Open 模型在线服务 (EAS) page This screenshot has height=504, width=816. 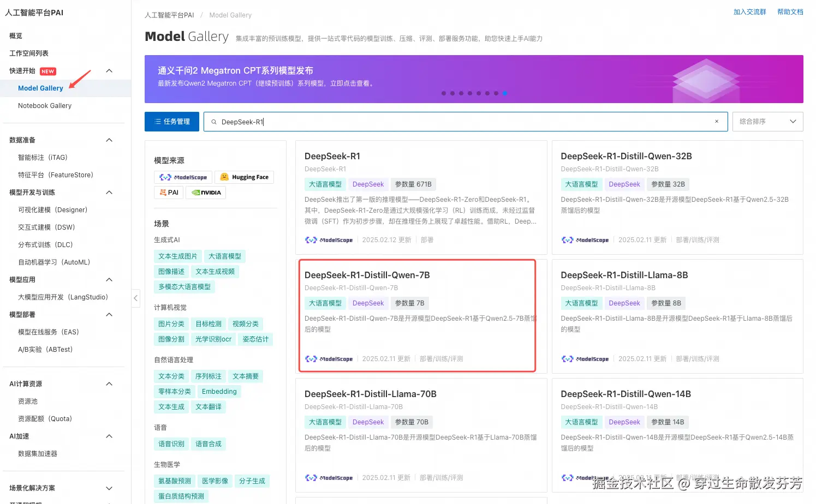49,332
